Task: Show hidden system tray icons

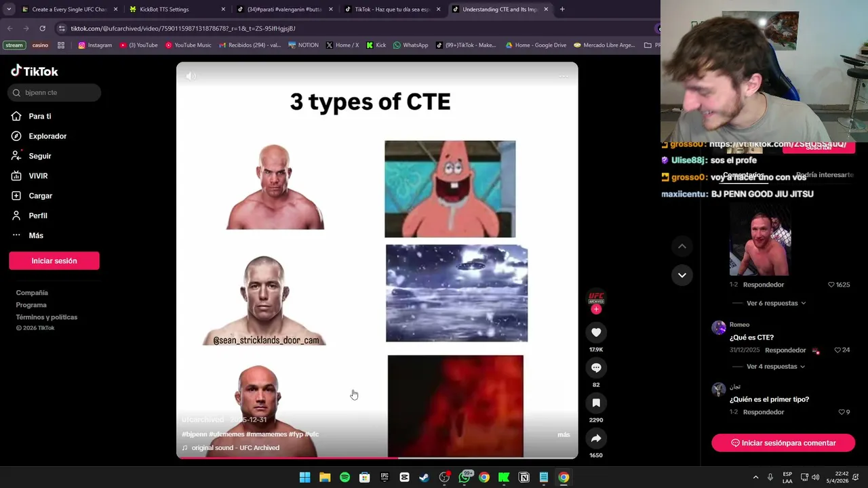Action: [755, 477]
